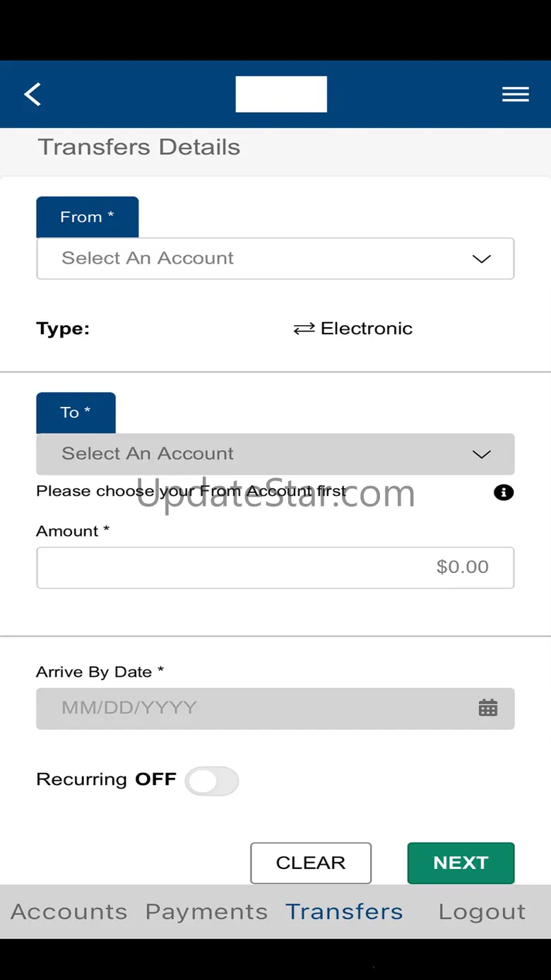This screenshot has height=980, width=551.
Task: Open the calendar date picker icon
Action: [x=488, y=708]
